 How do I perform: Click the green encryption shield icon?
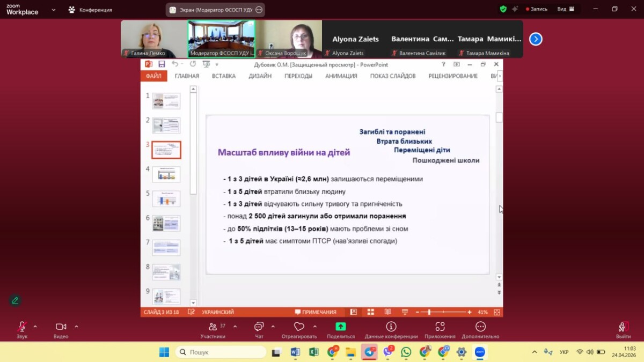(503, 9)
